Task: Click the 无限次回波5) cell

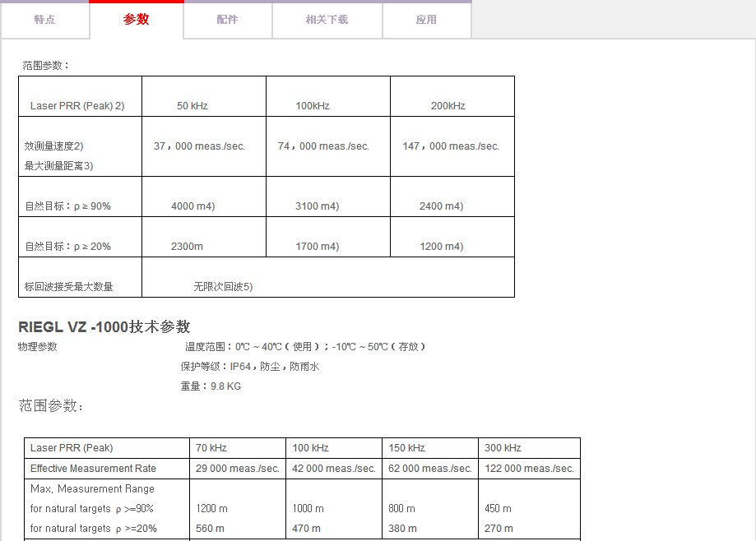Action: [x=223, y=287]
